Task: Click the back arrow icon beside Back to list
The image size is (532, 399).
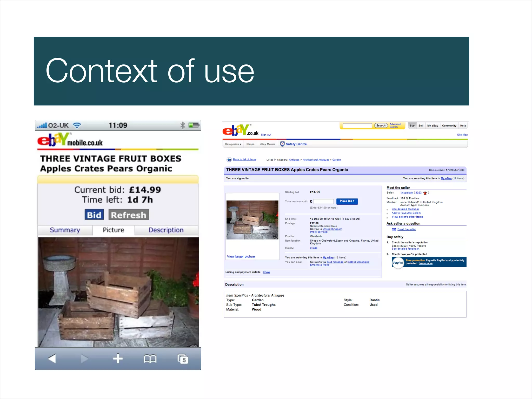Action: pyautogui.click(x=229, y=160)
